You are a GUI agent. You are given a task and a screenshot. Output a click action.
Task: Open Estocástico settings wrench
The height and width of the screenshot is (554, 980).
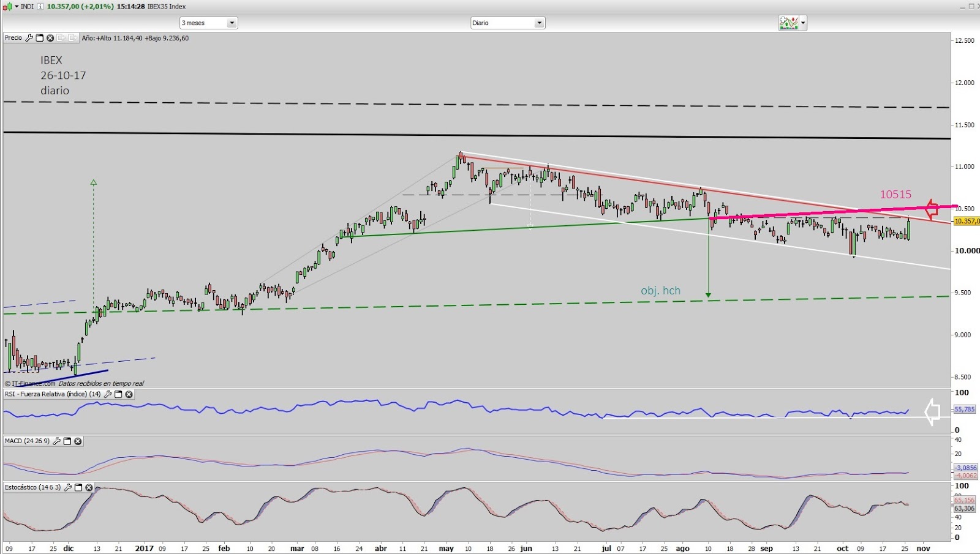click(x=68, y=487)
